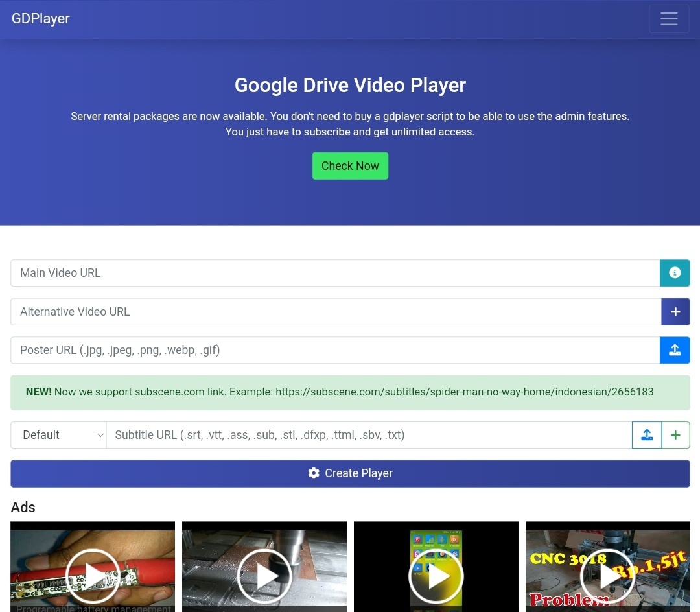Click the info icon beside Main Video URL
The width and height of the screenshot is (700, 612).
point(675,273)
